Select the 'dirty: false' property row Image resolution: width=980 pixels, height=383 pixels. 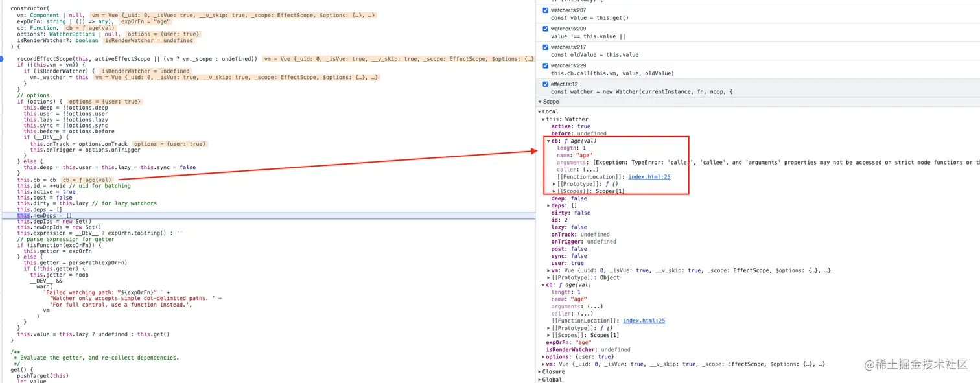570,213
